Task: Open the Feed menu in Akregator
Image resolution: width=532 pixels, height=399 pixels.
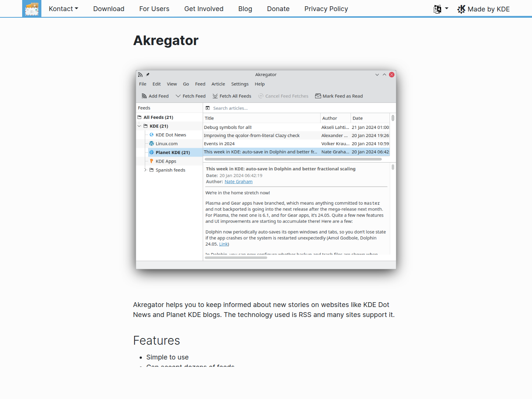Action: [x=200, y=84]
